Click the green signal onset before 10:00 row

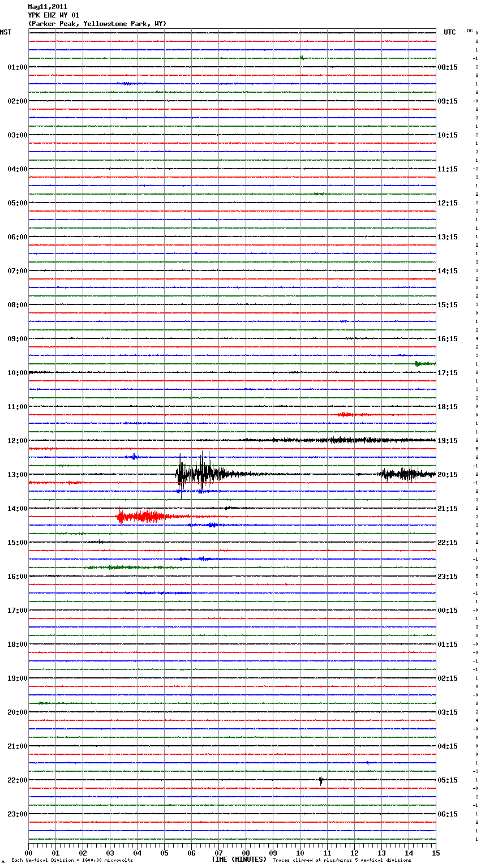[x=424, y=363]
